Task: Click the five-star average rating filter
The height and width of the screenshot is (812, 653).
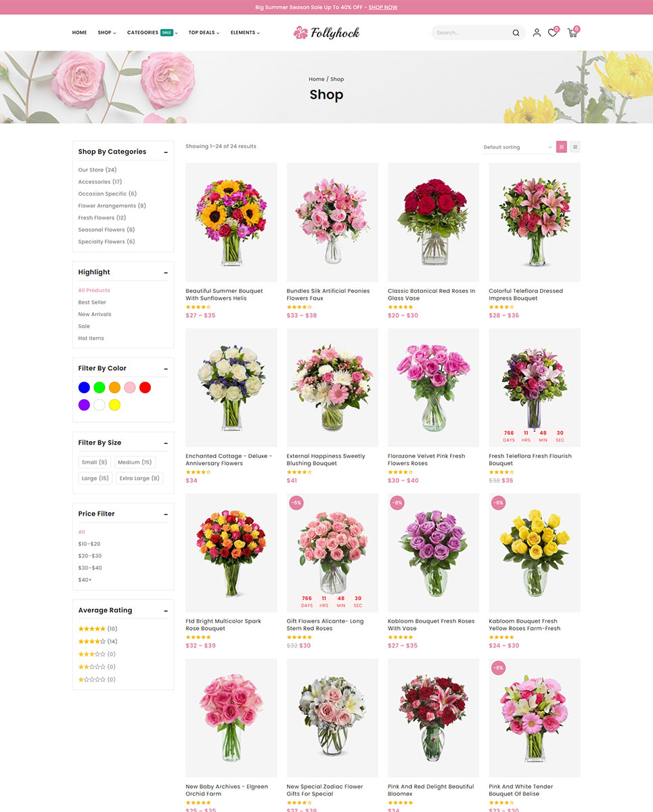Action: 92,629
